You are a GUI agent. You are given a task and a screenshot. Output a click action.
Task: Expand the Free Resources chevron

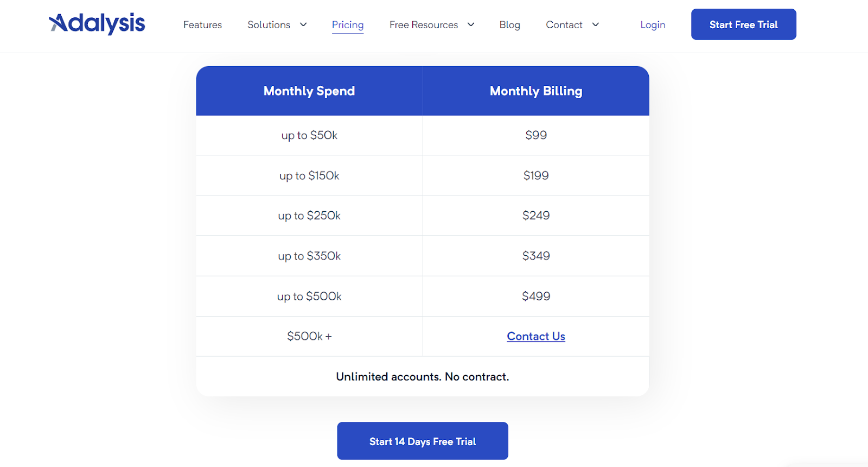click(x=471, y=24)
